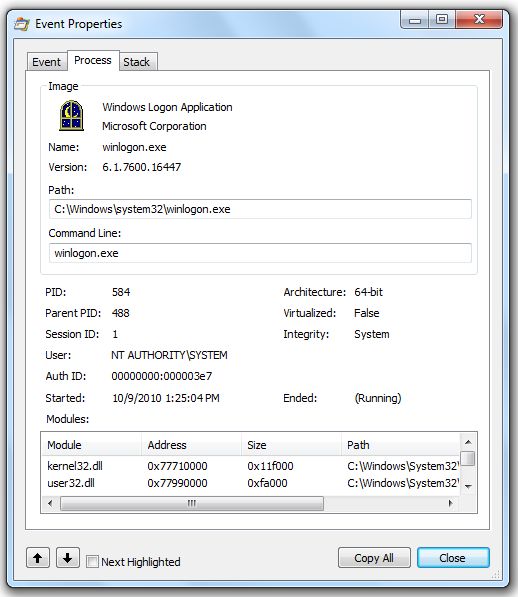Select the user32.dll module row

pos(250,483)
